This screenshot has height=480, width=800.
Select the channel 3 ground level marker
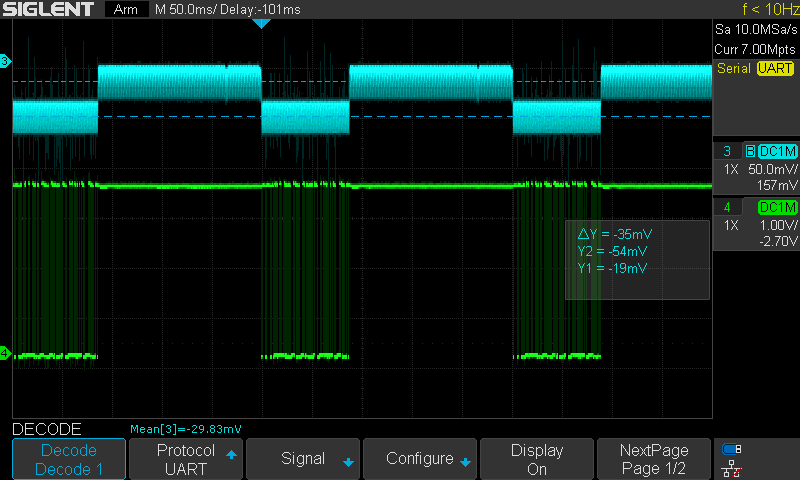click(x=5, y=62)
